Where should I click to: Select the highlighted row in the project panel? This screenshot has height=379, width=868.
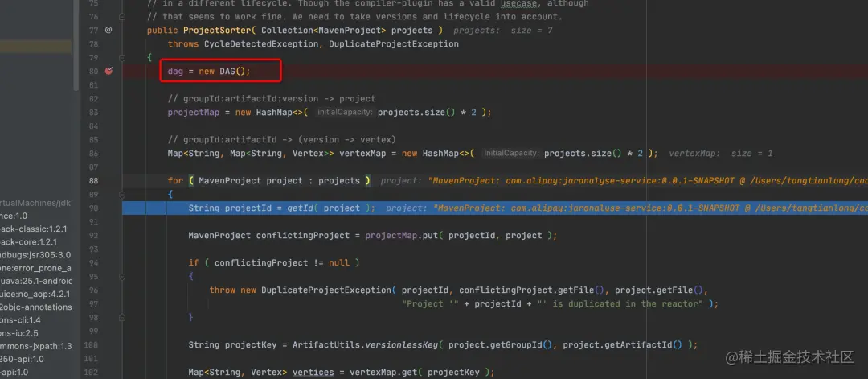pyautogui.click(x=35, y=47)
